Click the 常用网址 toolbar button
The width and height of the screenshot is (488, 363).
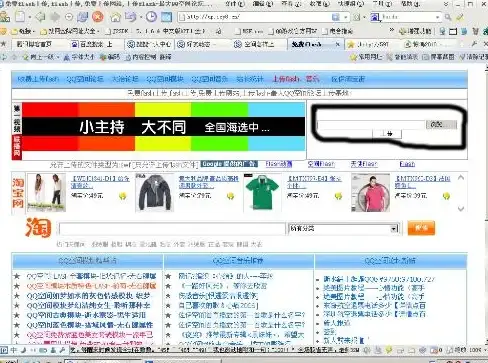[366, 57]
